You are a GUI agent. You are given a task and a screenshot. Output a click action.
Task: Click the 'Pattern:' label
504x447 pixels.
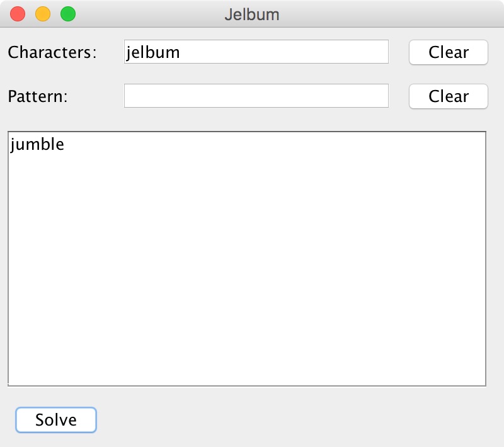click(x=38, y=96)
